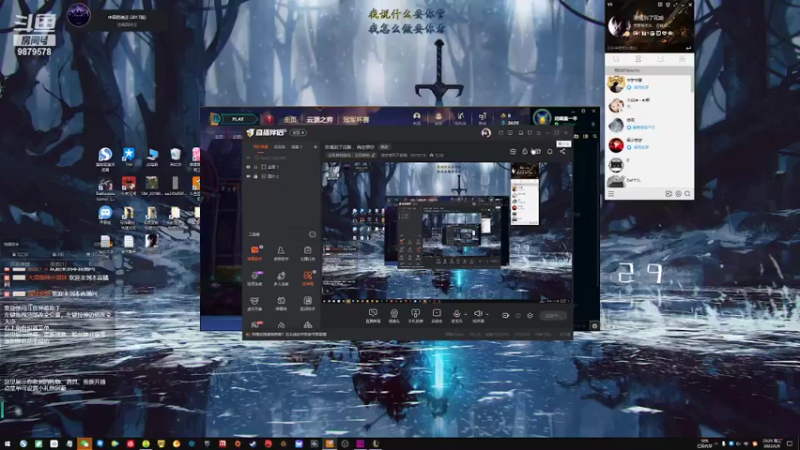This screenshot has width=800, height=450.
Task: Select contact with red avatar in chat list
Action: pos(648,144)
